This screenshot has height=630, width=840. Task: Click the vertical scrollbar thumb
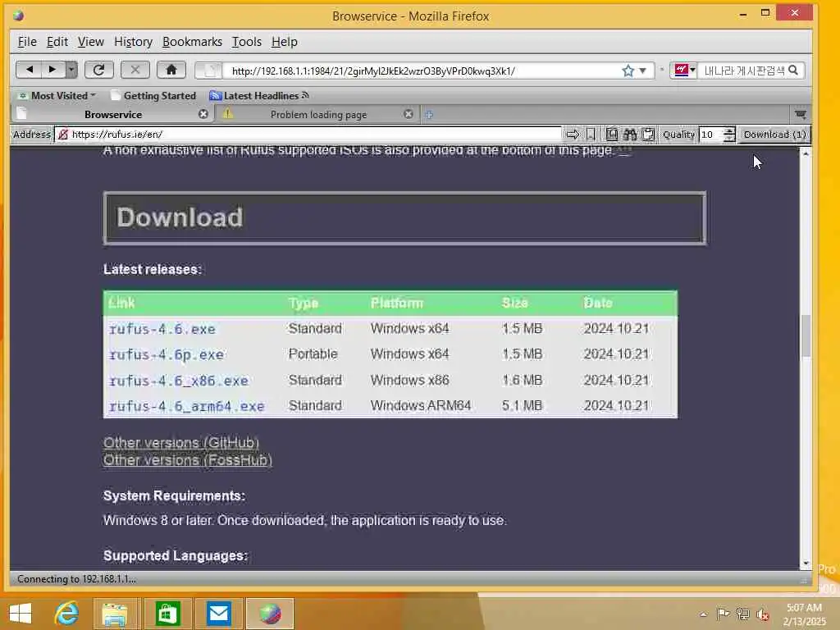(806, 336)
